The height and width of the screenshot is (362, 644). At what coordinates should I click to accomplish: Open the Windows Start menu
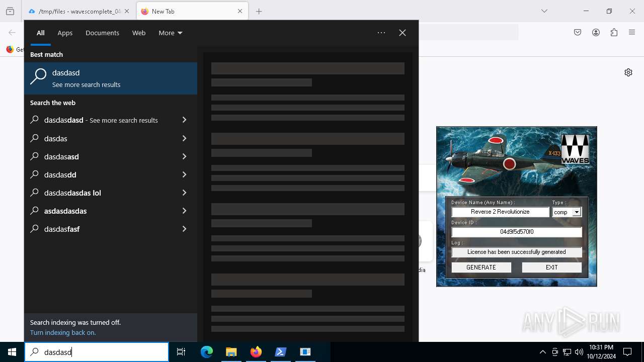pos(12,352)
